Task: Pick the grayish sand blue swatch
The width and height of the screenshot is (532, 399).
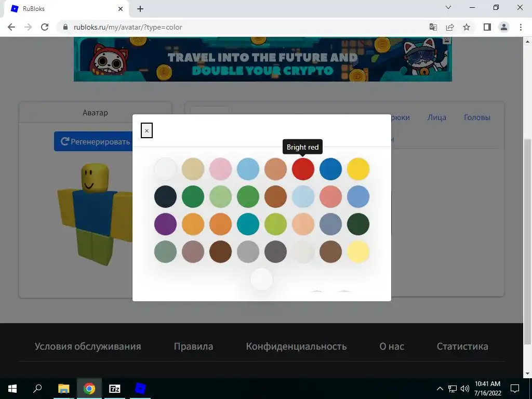Action: click(x=330, y=224)
